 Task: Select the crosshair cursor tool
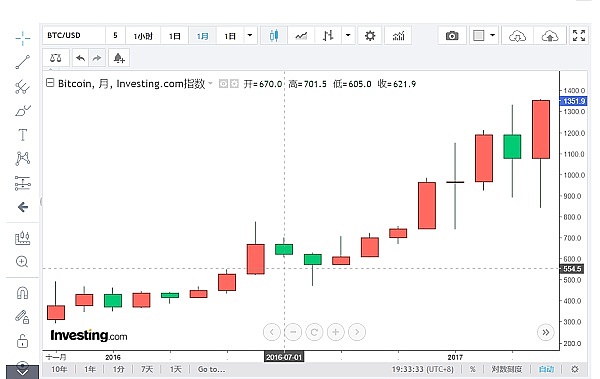pyautogui.click(x=23, y=38)
